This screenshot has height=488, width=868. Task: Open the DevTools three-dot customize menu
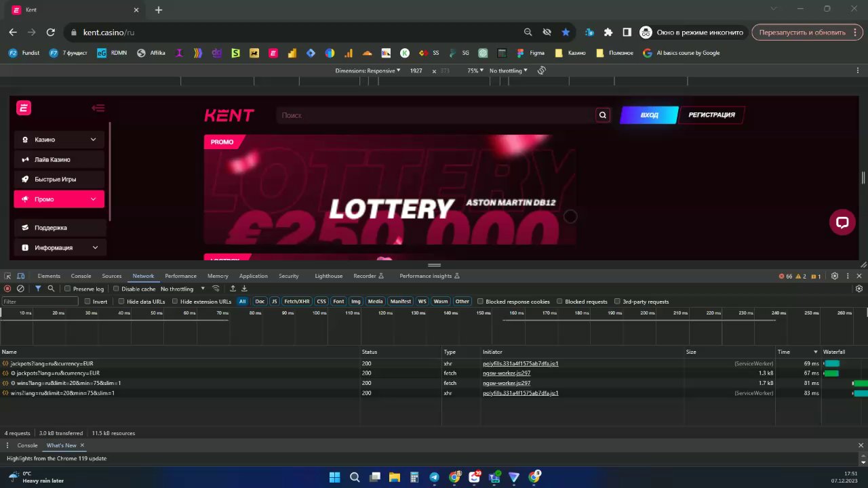click(x=848, y=276)
